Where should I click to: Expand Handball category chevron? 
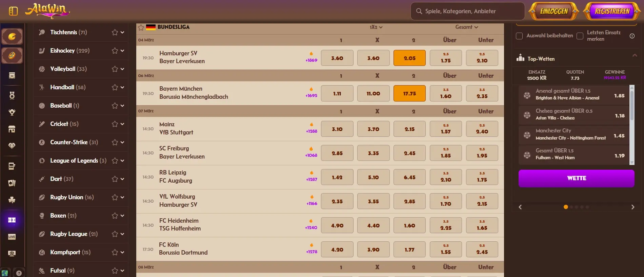(122, 87)
